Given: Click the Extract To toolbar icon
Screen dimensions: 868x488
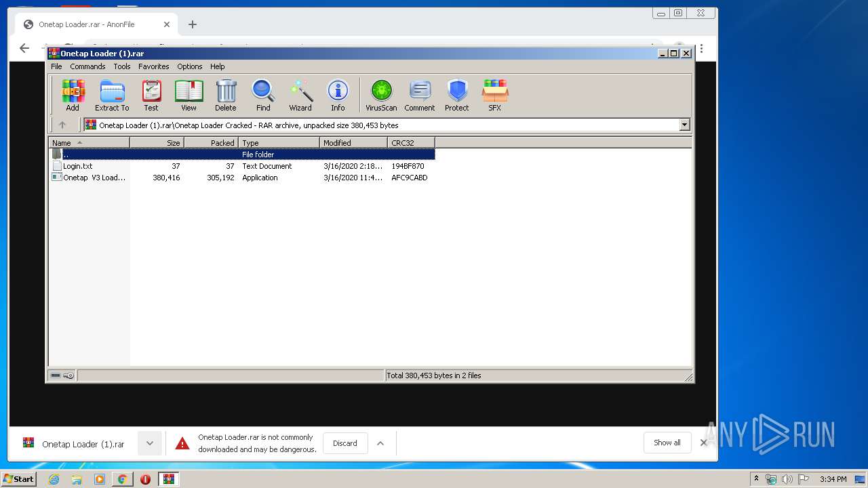Looking at the screenshot, I should pos(112,95).
